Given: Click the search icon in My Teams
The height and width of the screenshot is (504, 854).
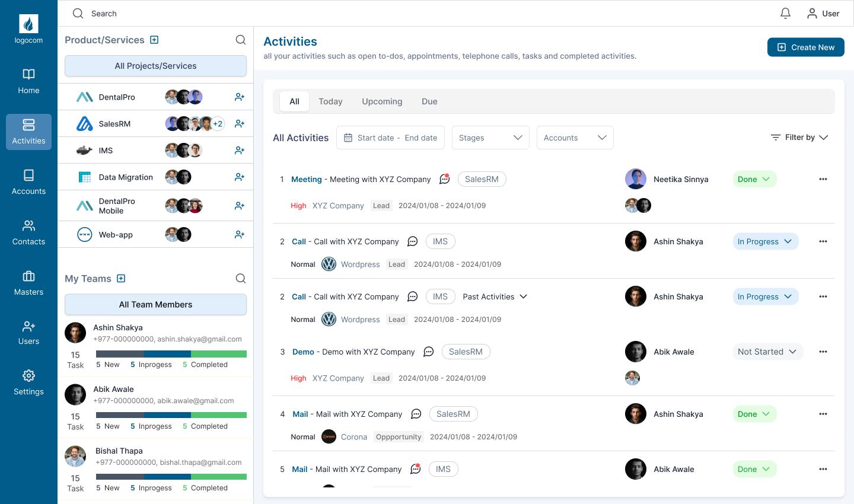Looking at the screenshot, I should coord(240,279).
